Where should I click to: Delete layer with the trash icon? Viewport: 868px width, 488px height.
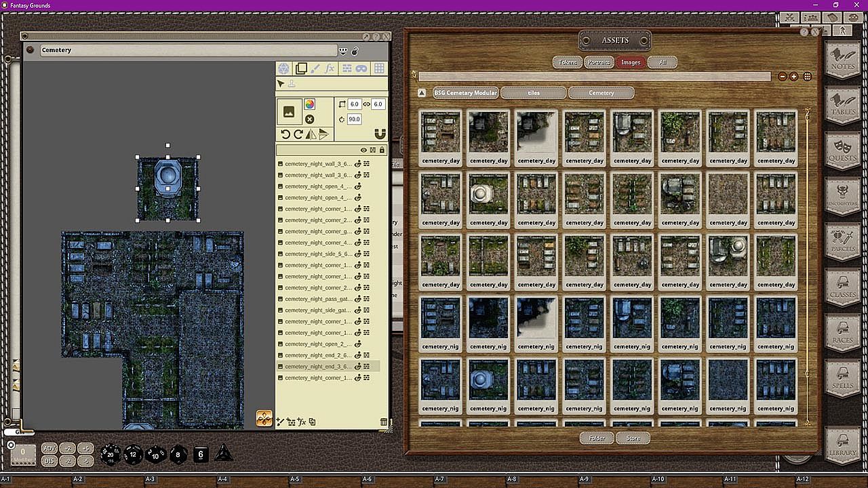tap(384, 422)
